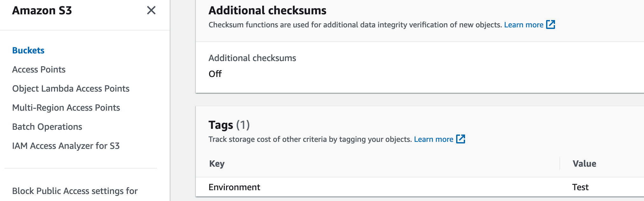The image size is (644, 201).
Task: Click the Additional checksums Off value
Action: (215, 74)
